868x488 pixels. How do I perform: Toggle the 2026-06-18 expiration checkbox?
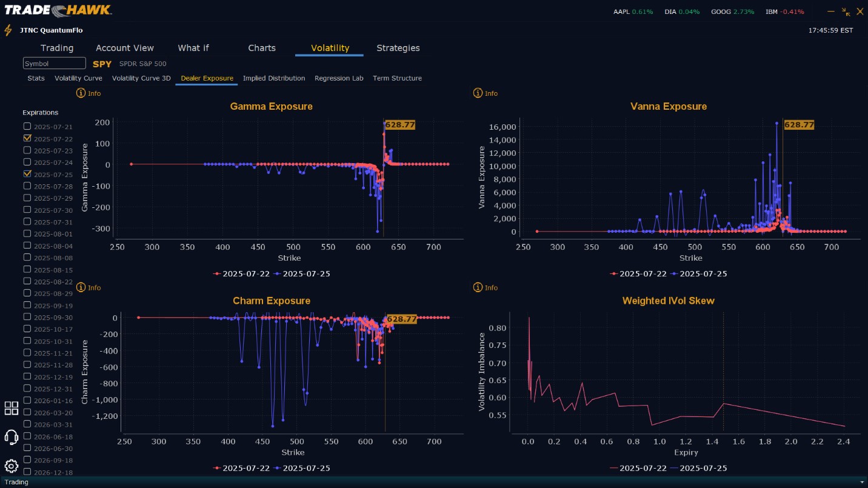[27, 436]
